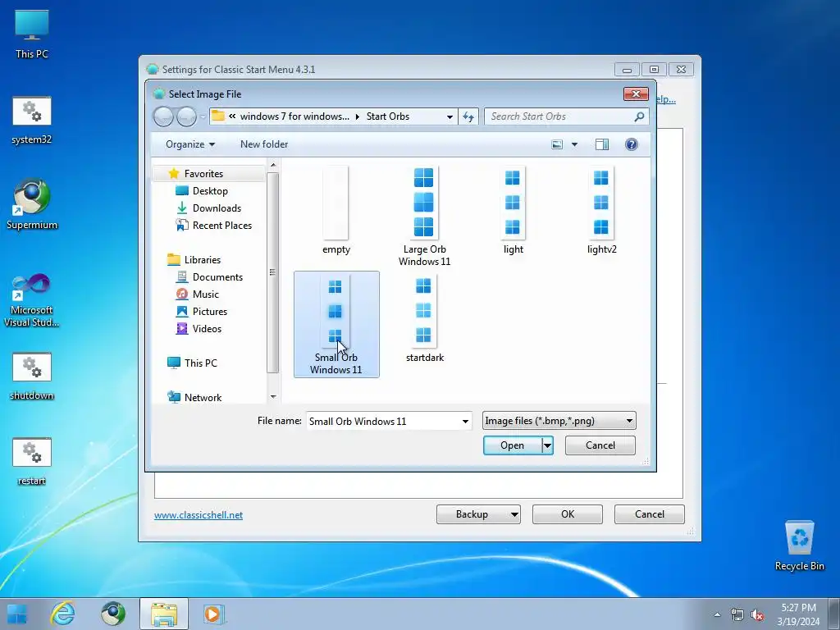840x630 pixels.
Task: Click the Windows Start button on the taskbar
Action: [x=16, y=614]
